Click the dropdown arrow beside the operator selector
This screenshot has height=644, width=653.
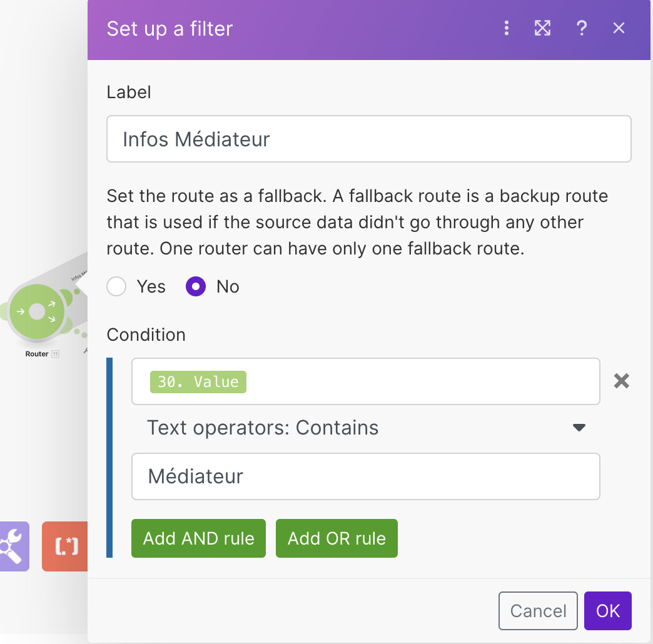tap(579, 428)
